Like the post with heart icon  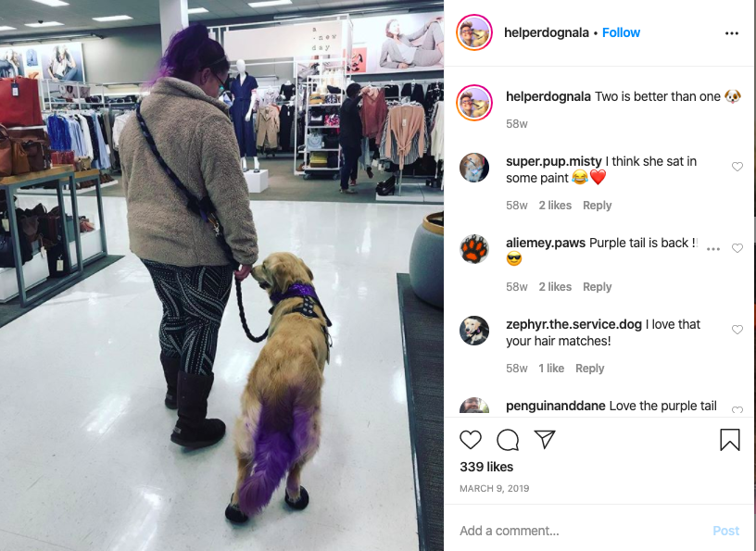coord(470,440)
